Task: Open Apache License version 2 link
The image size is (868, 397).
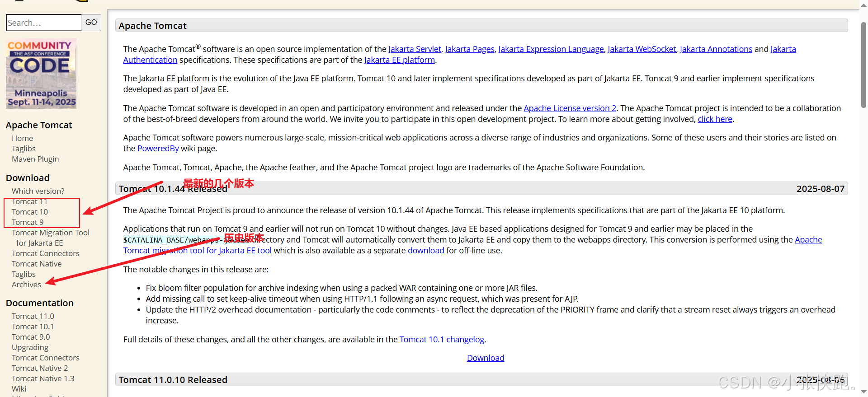Action: 570,108
